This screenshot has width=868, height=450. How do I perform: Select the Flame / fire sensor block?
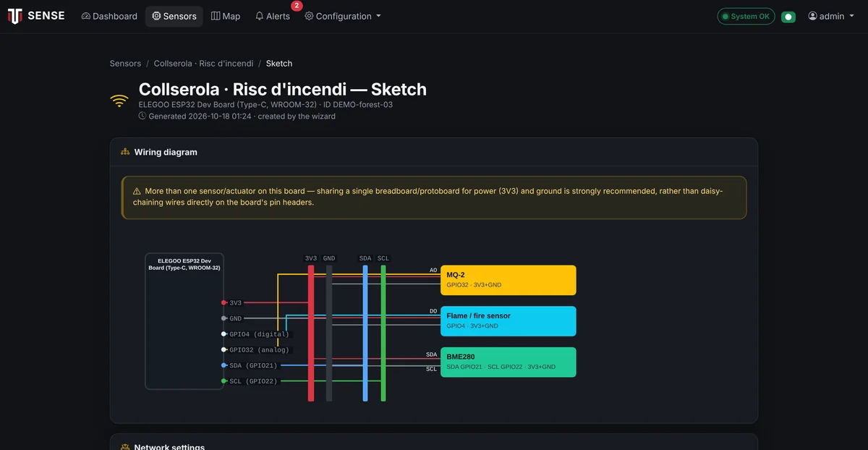click(x=509, y=321)
